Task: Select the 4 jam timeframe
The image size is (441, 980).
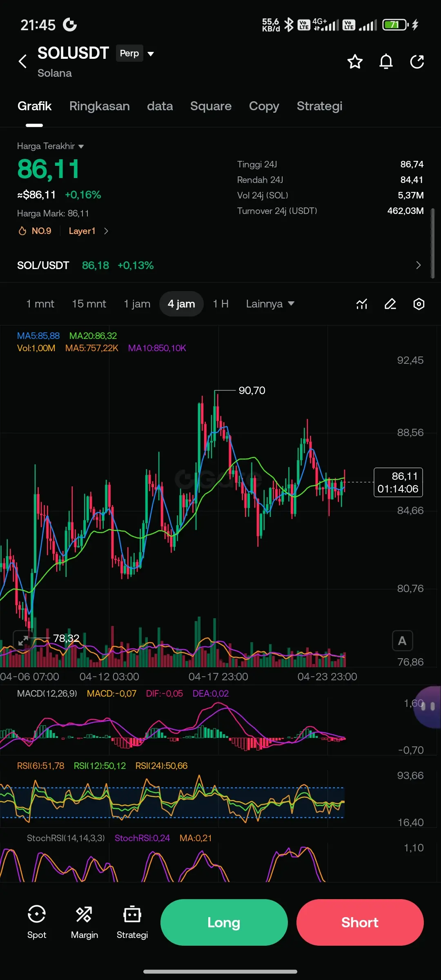Action: [x=181, y=304]
